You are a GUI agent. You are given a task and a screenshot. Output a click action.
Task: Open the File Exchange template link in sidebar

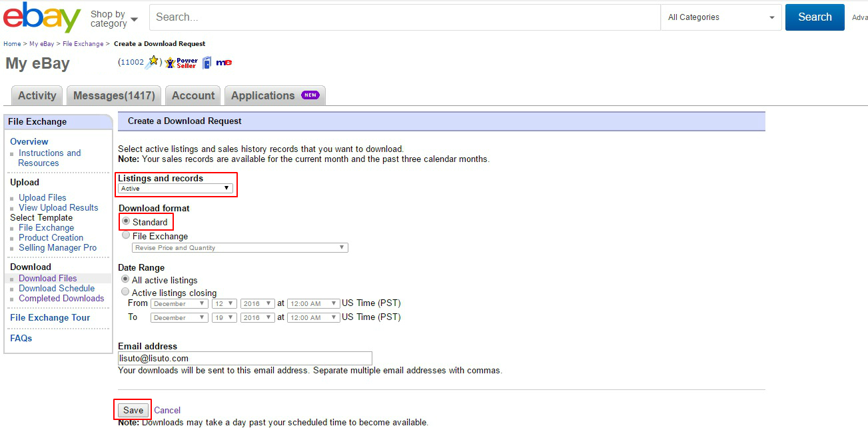[47, 227]
